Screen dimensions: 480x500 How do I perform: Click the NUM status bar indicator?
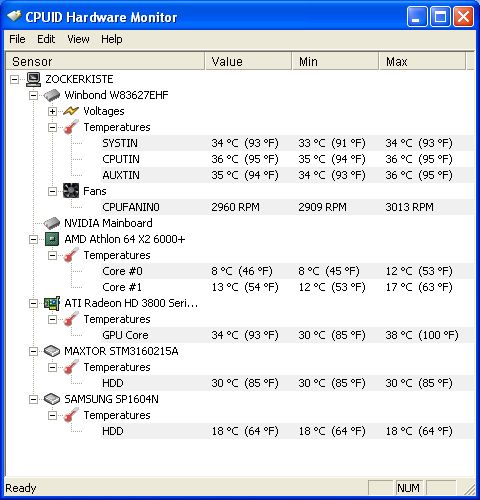click(x=408, y=488)
